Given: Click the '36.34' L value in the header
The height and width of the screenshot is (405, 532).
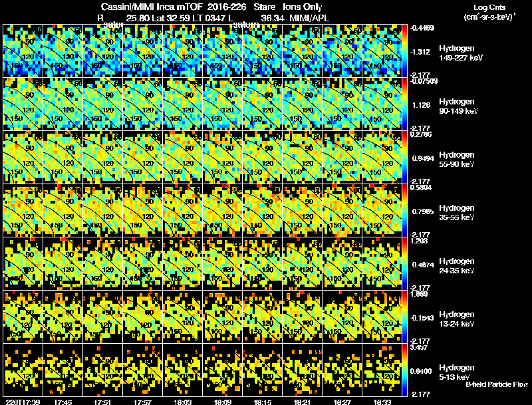Looking at the screenshot, I should pos(273,18).
